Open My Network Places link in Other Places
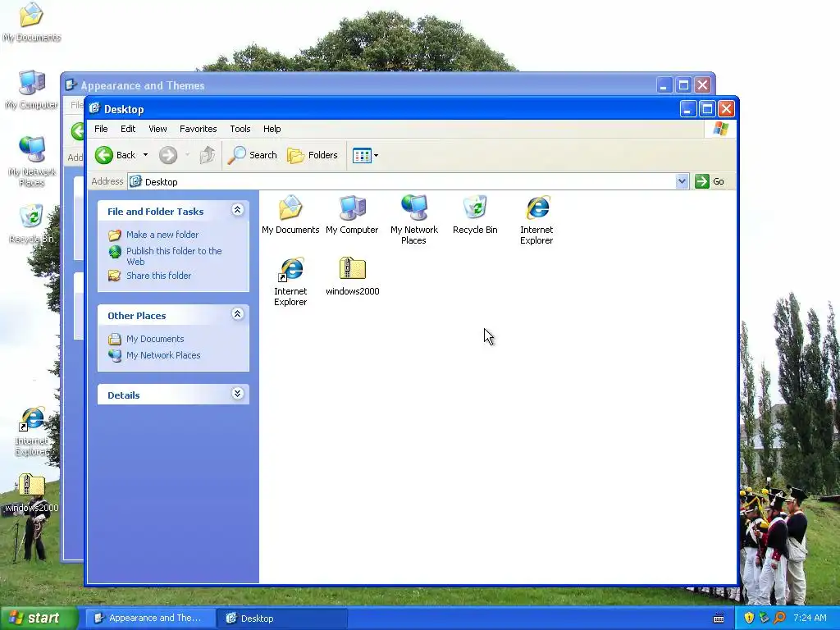 (163, 355)
